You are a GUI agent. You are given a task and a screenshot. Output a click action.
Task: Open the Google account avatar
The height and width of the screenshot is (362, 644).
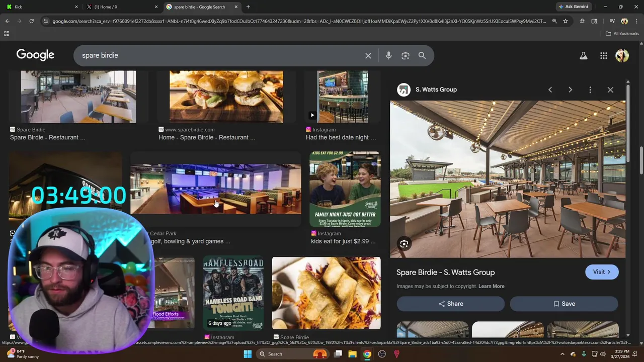point(622,55)
